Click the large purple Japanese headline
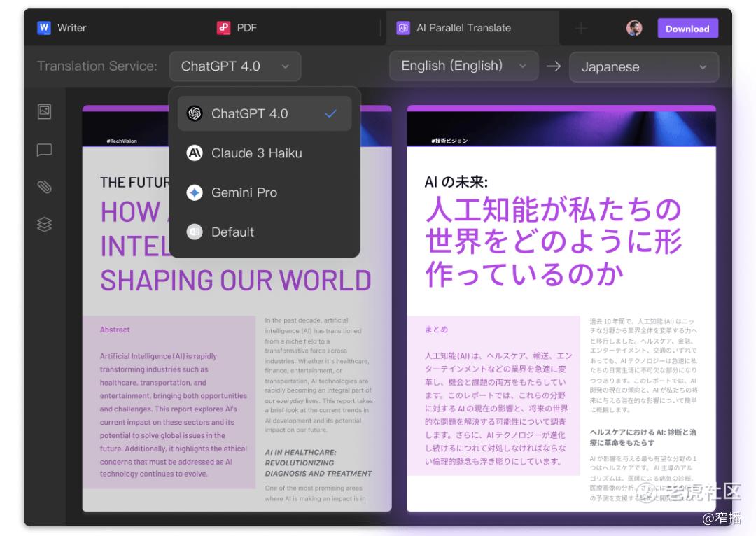756x536 pixels. click(x=554, y=241)
